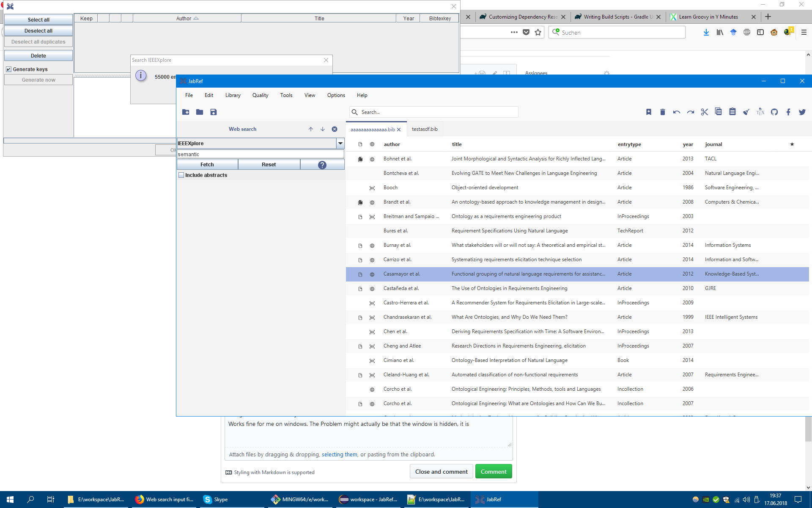Click the Adblock Plus icon in Firefox

(x=747, y=33)
